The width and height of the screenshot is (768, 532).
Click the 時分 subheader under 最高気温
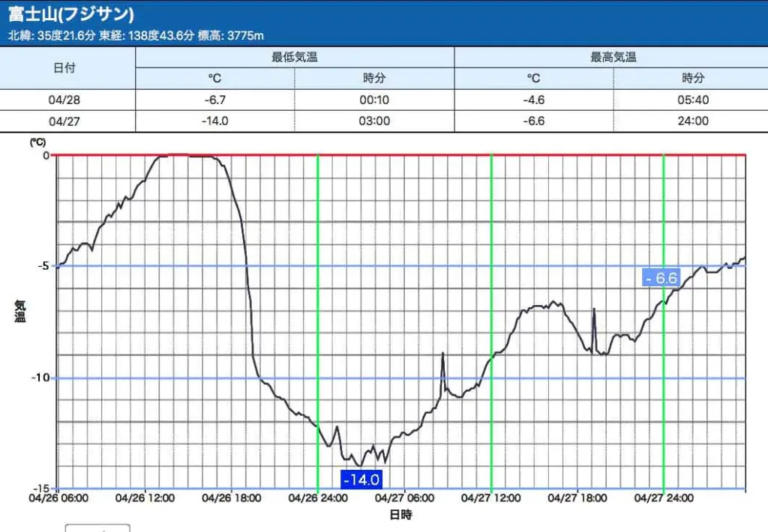(692, 79)
